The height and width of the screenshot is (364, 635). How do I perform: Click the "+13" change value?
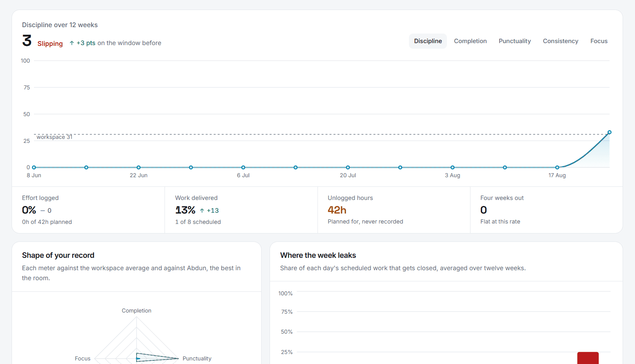point(213,211)
